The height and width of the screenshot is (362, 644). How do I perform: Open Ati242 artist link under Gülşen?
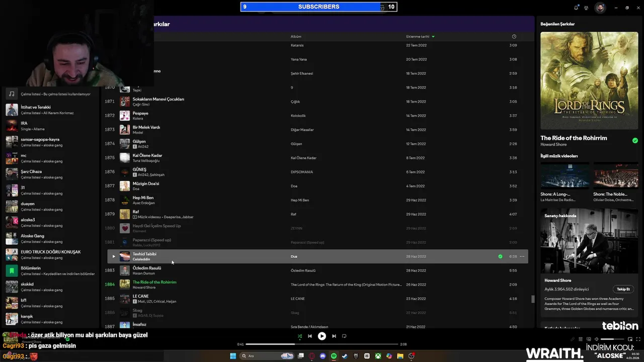tap(143, 147)
